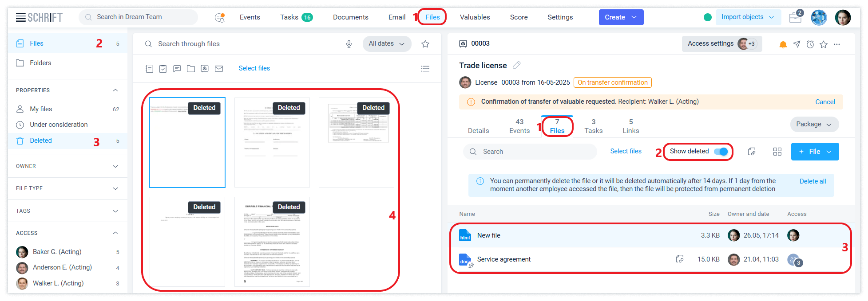Open the Package dropdown
Screen dimensions: 868x301
[814, 125]
